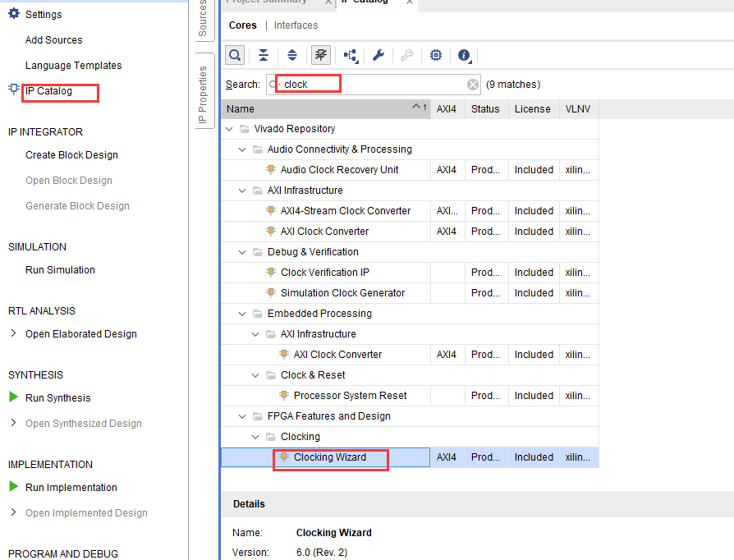Click the search box containing 'clock'
The height and width of the screenshot is (560, 734).
coord(374,85)
